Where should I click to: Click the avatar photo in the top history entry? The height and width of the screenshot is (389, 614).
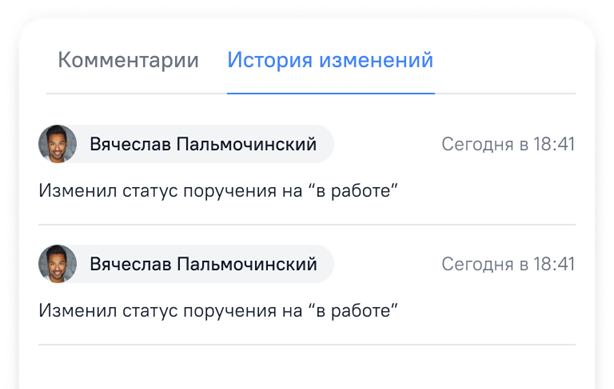pos(58,144)
